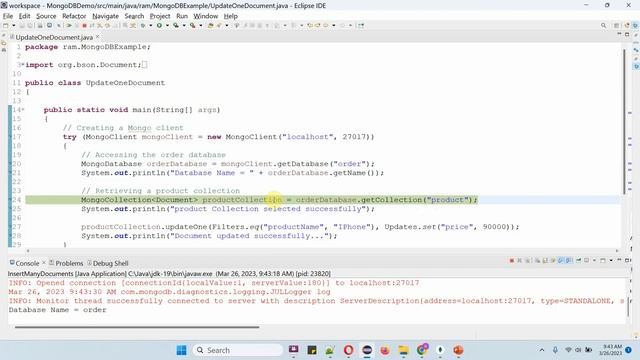640x360 pixels.
Task: Click the Pin Console icon
Action: pyautogui.click(x=578, y=260)
